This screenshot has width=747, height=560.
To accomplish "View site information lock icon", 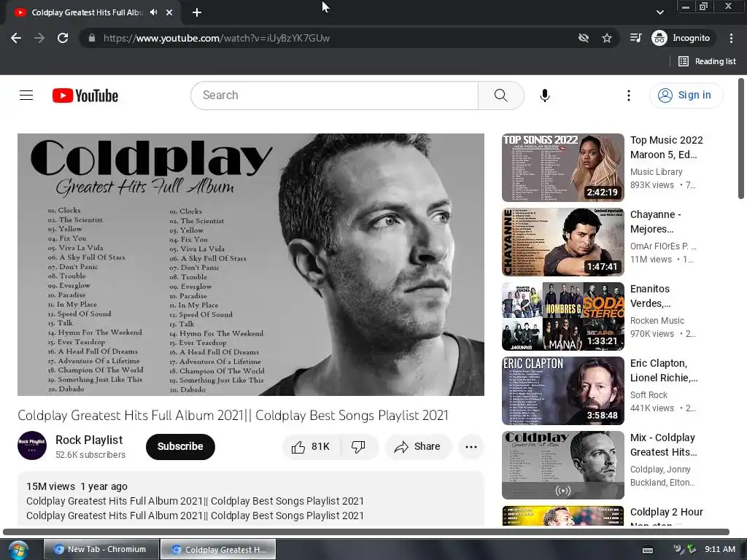I will pyautogui.click(x=92, y=38).
